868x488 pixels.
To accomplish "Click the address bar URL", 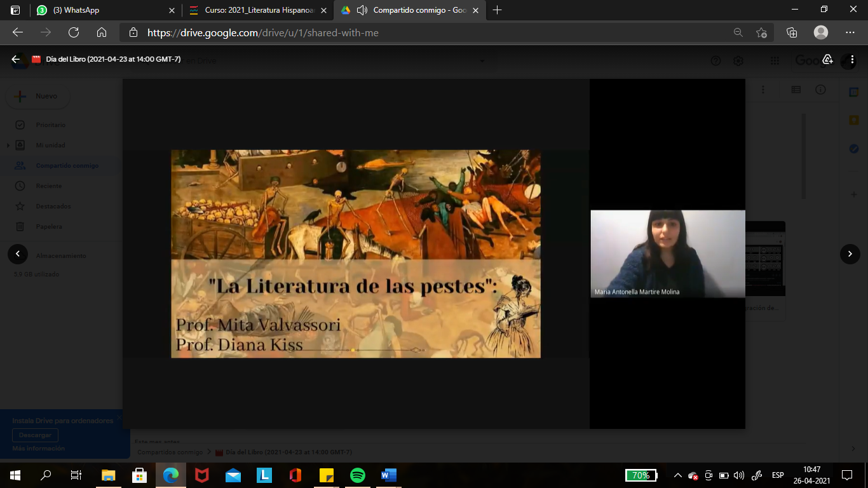I will 263,32.
